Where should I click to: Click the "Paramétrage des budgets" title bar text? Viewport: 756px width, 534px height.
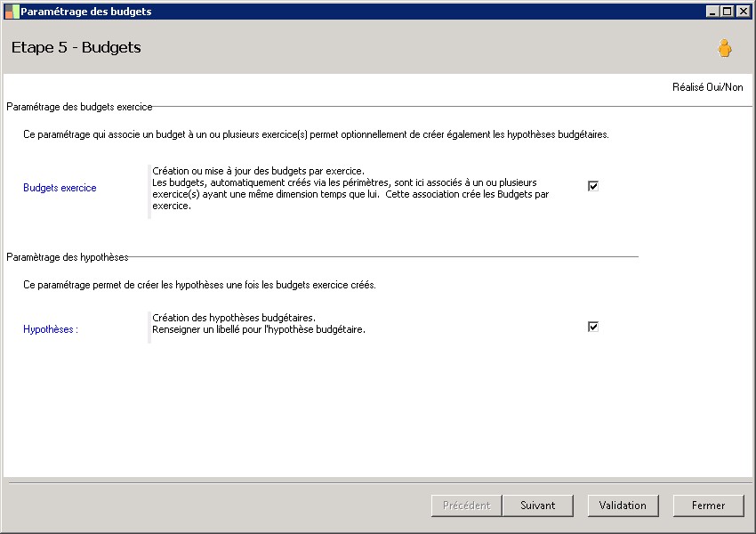click(x=85, y=12)
